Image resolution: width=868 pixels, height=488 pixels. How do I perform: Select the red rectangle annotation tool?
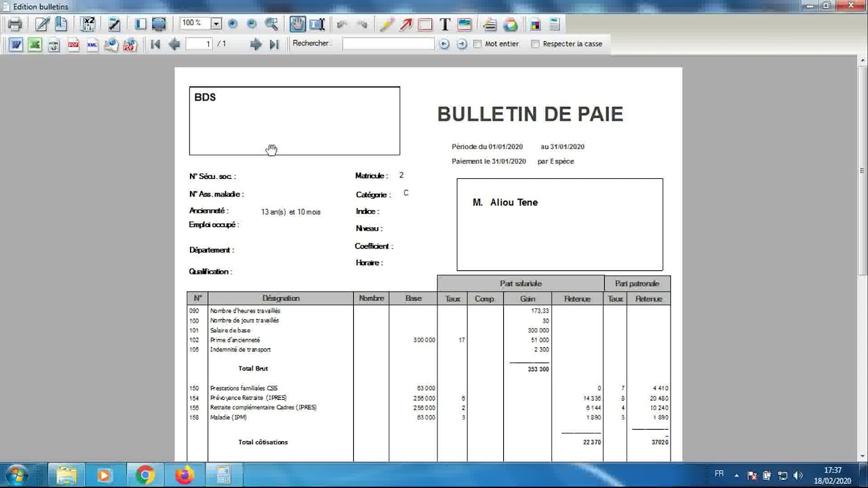click(425, 24)
